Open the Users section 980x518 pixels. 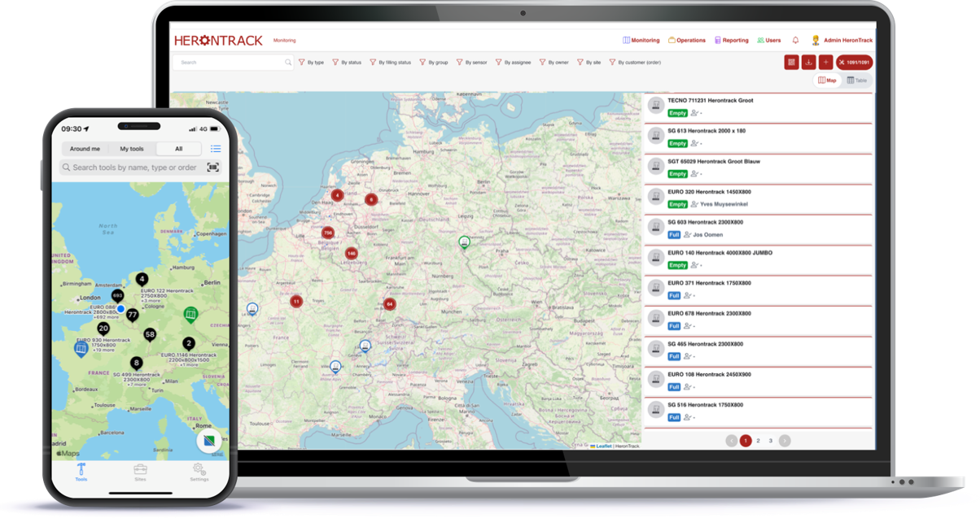(768, 40)
